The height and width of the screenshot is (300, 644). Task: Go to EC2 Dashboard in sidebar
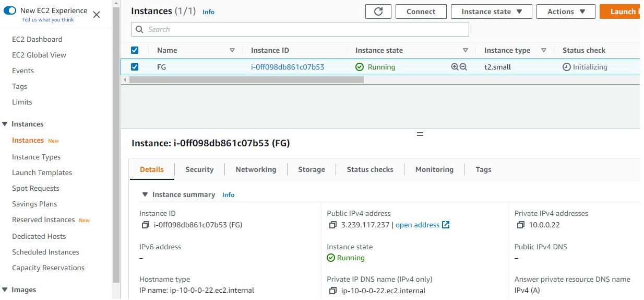click(37, 39)
